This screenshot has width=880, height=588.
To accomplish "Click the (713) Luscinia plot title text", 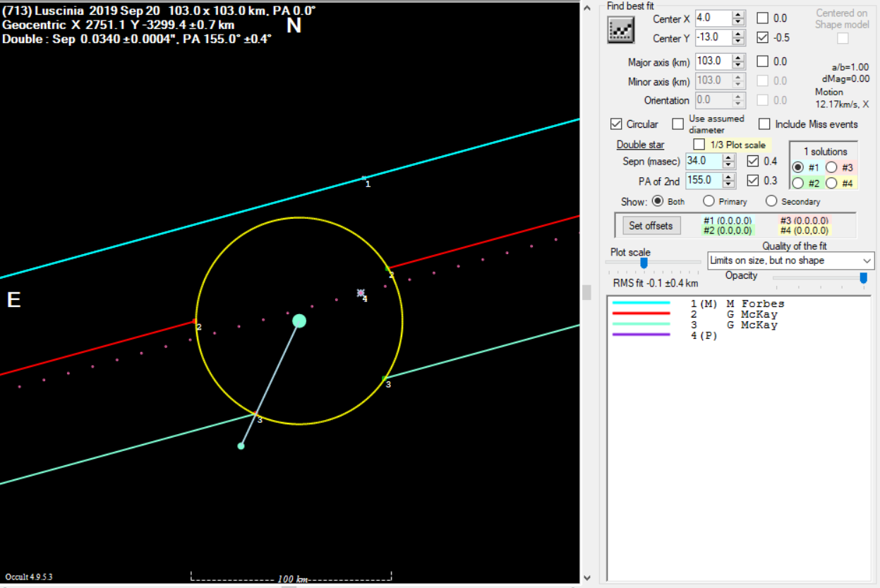I will pos(159,11).
